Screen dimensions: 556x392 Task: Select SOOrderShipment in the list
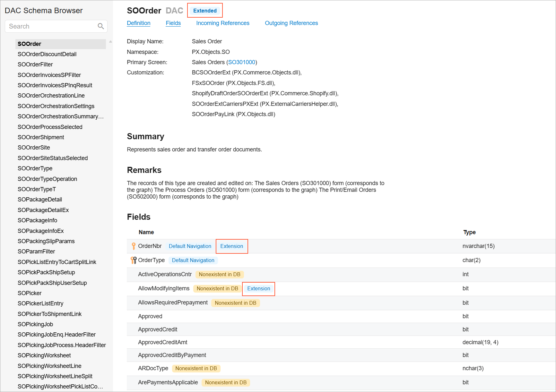tap(41, 137)
